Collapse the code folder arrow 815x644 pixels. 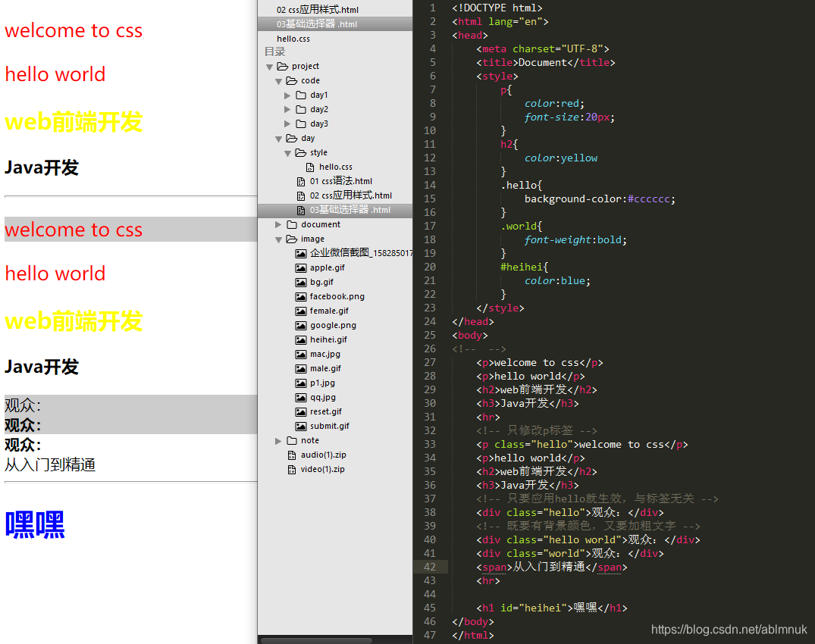coord(278,82)
